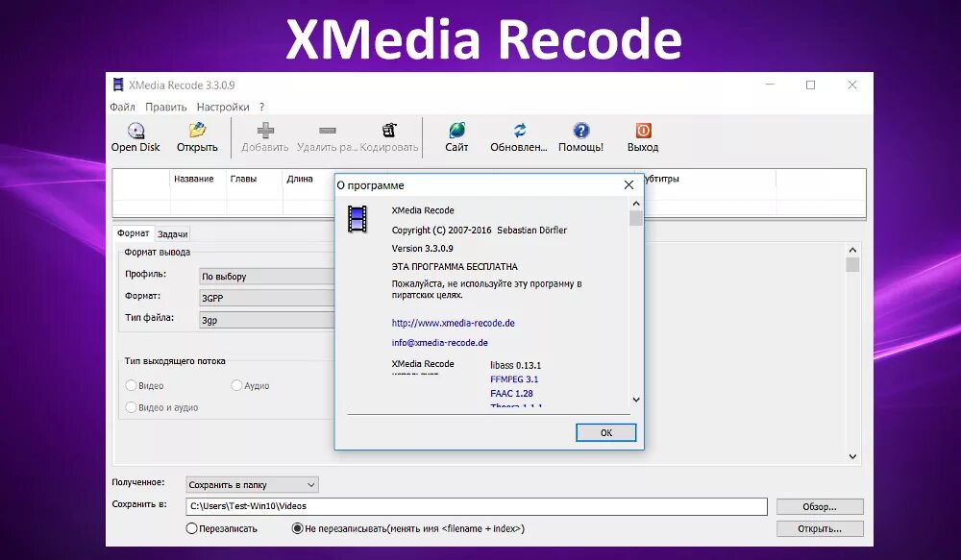This screenshot has width=961, height=560.
Task: Click the Добавить plus icon
Action: [265, 130]
